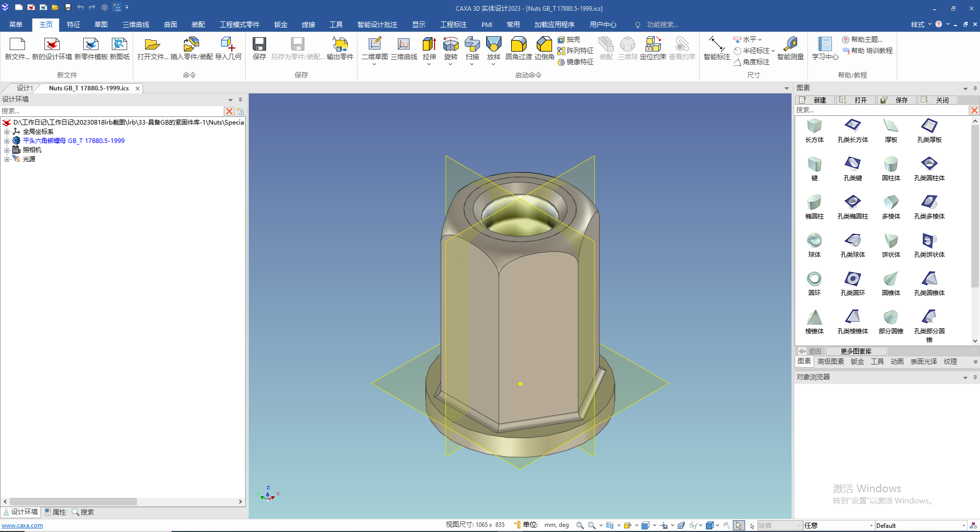Click the 关闭 catalog button
Image resolution: width=980 pixels, height=532 pixels.
pos(937,100)
